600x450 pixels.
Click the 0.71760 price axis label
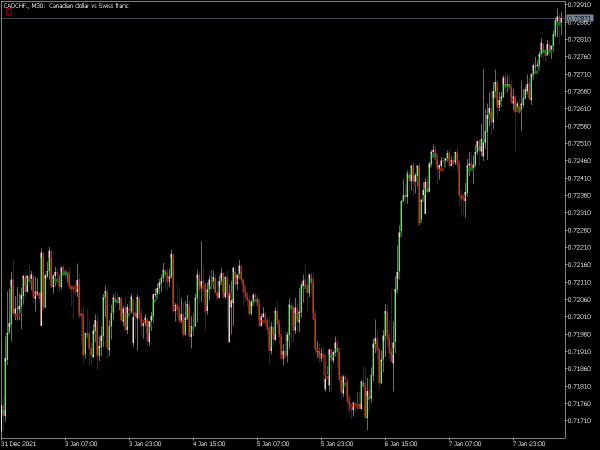[579, 404]
